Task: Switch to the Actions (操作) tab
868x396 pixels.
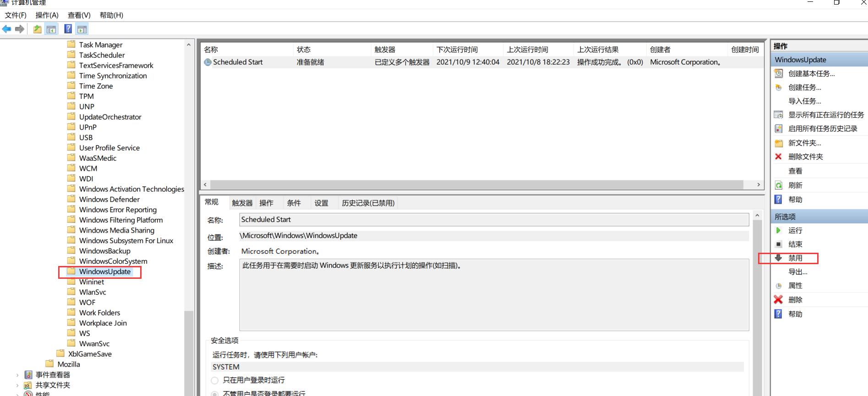Action: point(266,203)
